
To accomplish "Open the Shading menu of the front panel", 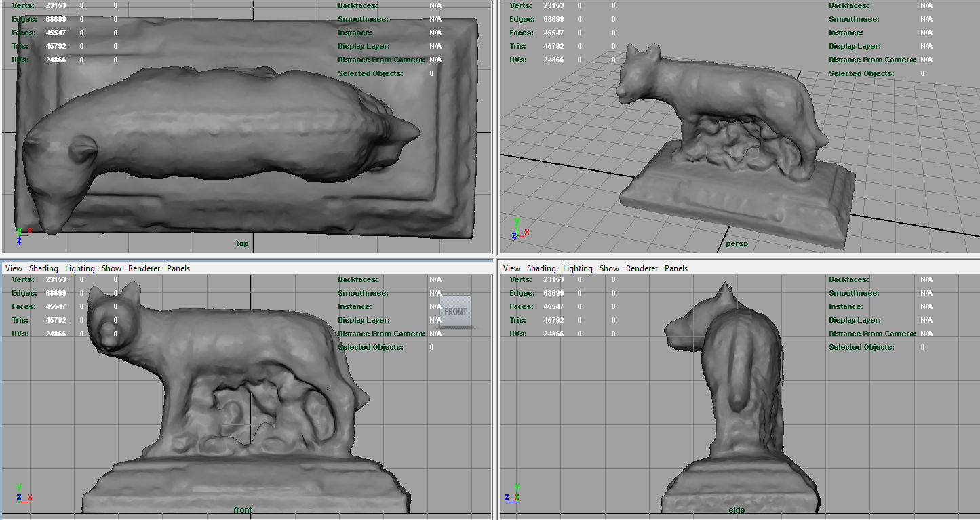I will (43, 268).
